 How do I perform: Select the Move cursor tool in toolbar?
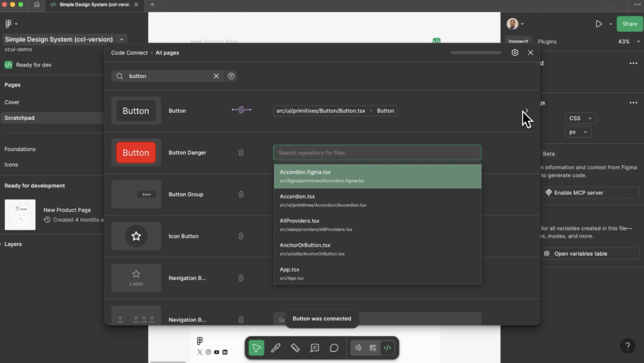click(256, 348)
